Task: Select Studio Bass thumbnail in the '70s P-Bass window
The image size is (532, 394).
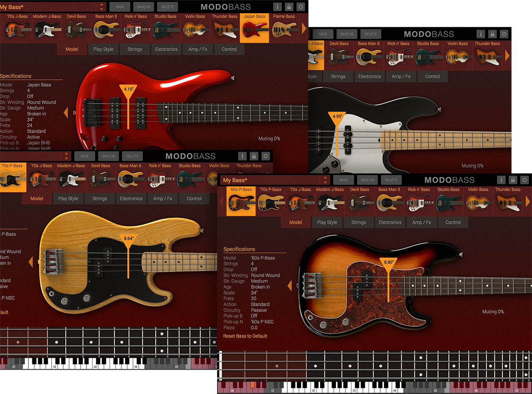Action: tap(190, 177)
